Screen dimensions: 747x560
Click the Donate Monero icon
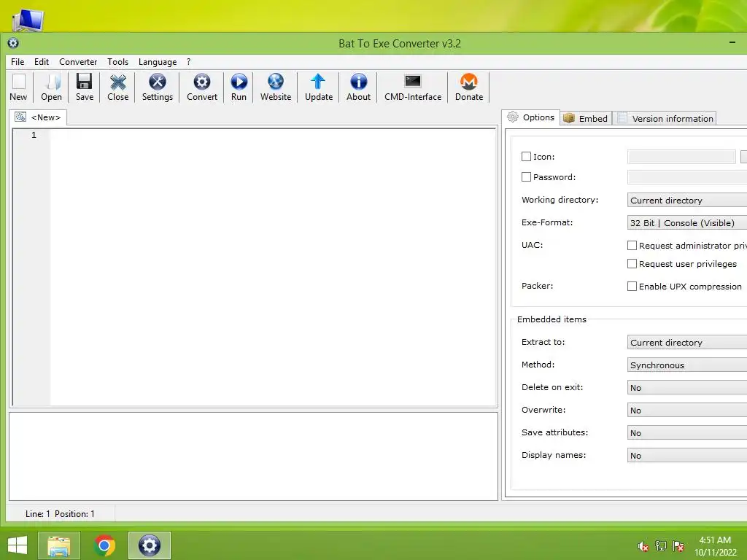469,87
